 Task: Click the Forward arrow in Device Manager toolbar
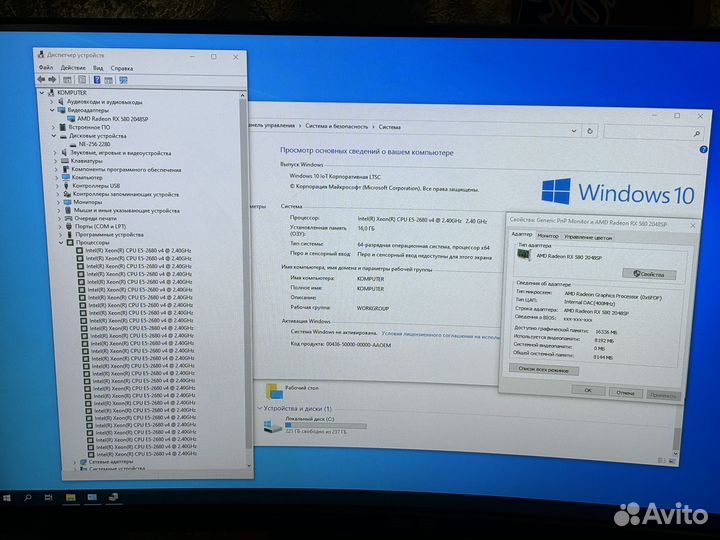(51, 79)
